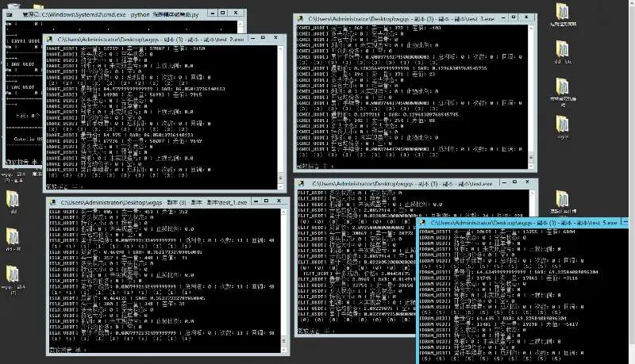The height and width of the screenshot is (364, 635).
Task: Close the test_3.exe console window
Action: click(x=526, y=17)
